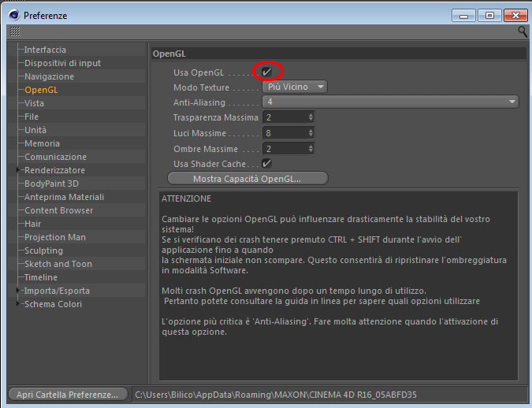The width and height of the screenshot is (532, 408).
Task: Click up arrow on Ombre Massime spinner
Action: tap(311, 147)
